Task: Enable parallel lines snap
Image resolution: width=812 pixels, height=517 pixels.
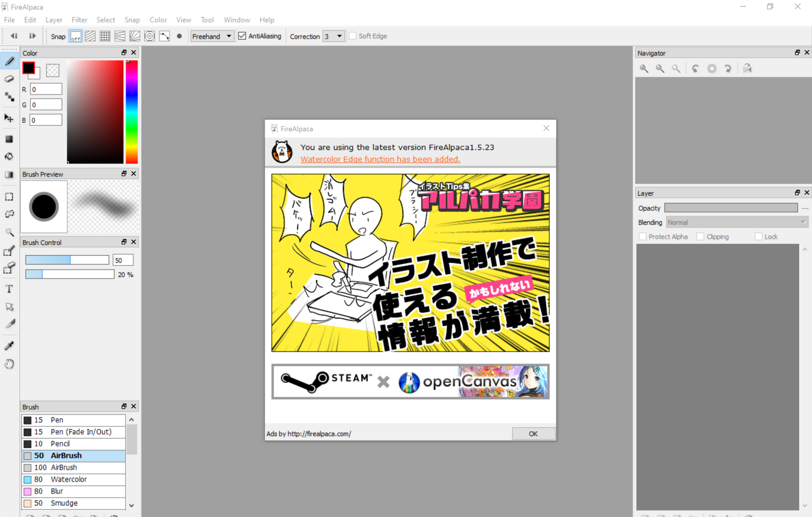Action: point(90,36)
